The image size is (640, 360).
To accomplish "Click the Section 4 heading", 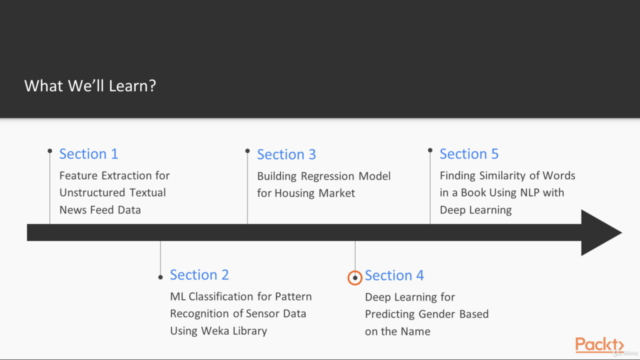I will pos(394,275).
